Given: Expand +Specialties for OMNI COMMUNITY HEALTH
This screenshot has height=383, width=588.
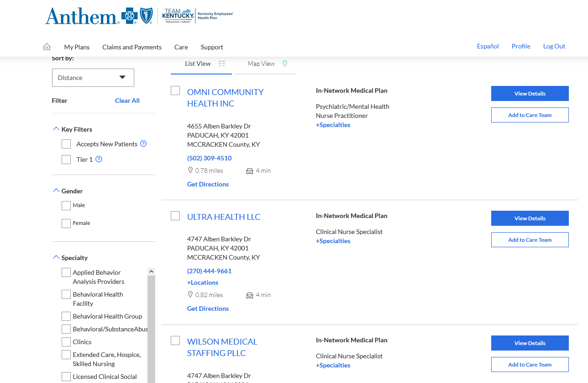Looking at the screenshot, I should 333,125.
